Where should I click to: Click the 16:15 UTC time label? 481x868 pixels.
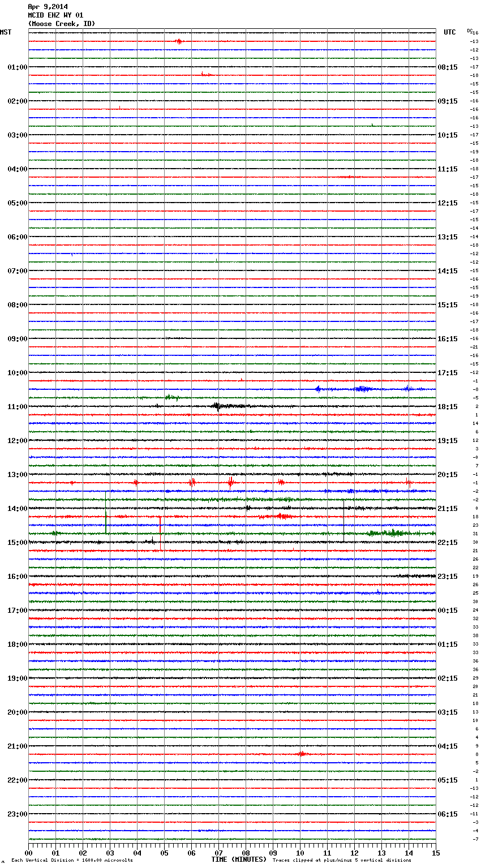point(448,339)
